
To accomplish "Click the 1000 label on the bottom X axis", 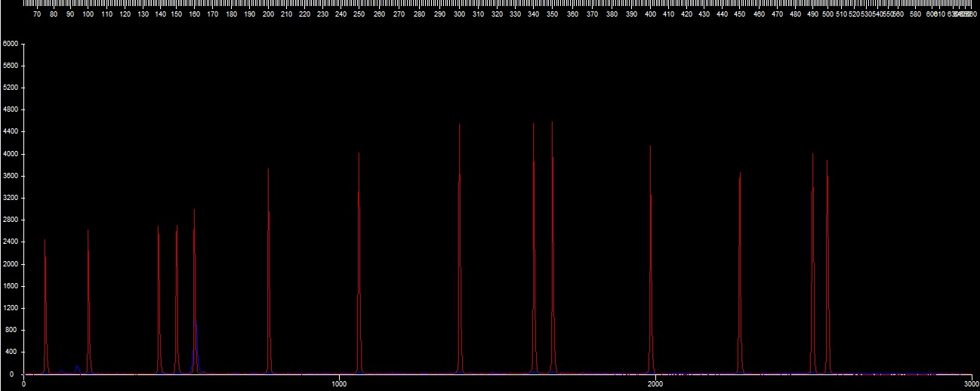I will [339, 385].
